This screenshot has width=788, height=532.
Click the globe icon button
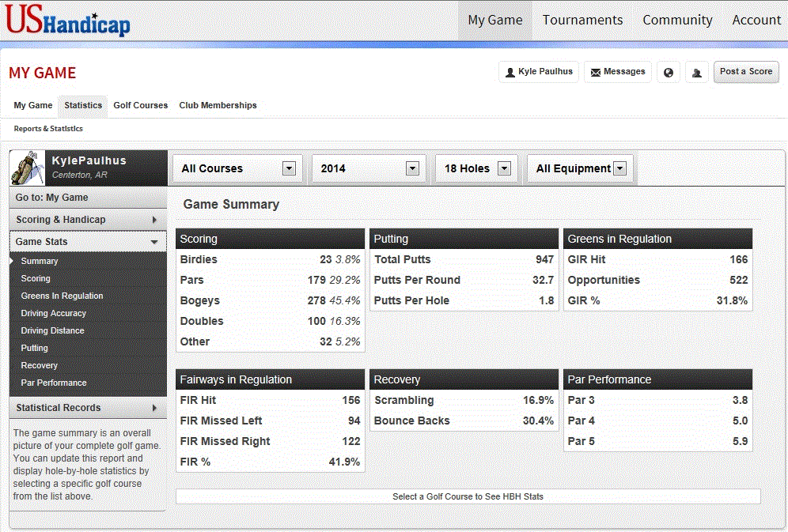pyautogui.click(x=669, y=72)
